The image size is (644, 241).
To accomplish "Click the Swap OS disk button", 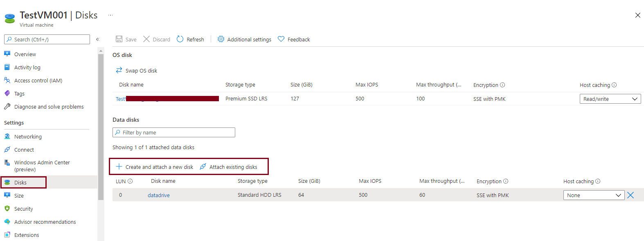I will [137, 70].
